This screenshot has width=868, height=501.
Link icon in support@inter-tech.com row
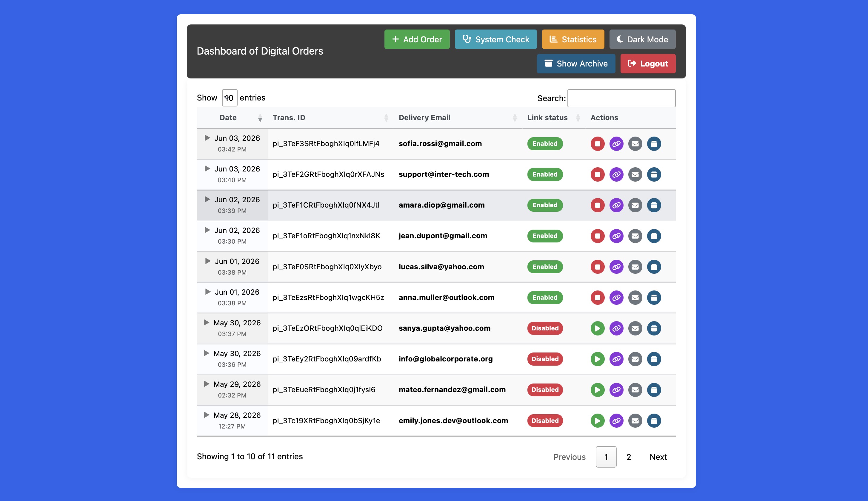point(616,174)
